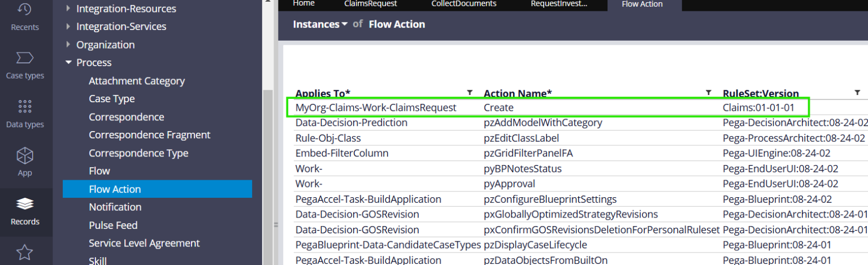The image size is (868, 265).
Task: Filter the Applies To column
Action: coord(469,93)
